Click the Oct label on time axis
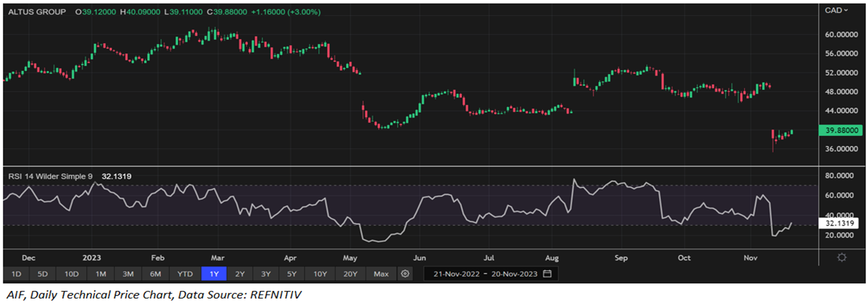868x304 pixels. click(684, 258)
